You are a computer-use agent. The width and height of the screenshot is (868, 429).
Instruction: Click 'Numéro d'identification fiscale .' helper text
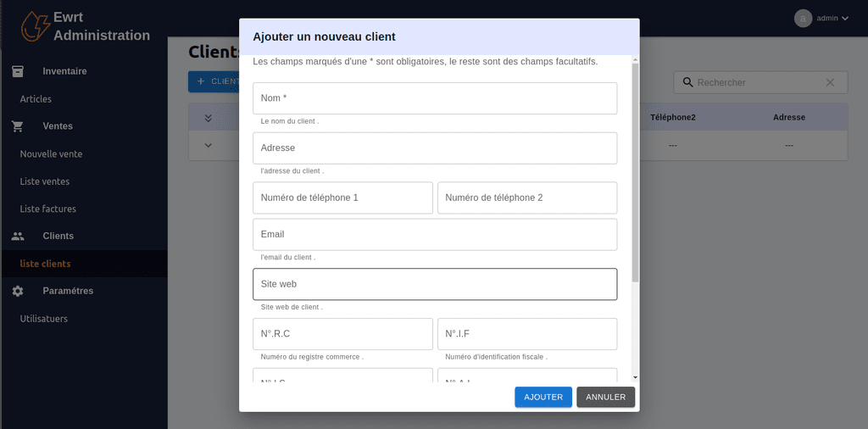[497, 357]
